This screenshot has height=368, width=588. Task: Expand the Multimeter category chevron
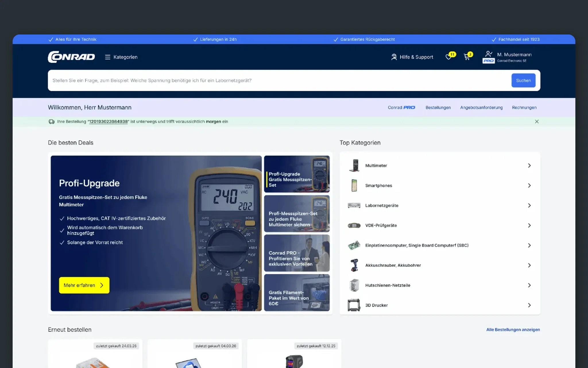click(x=529, y=166)
